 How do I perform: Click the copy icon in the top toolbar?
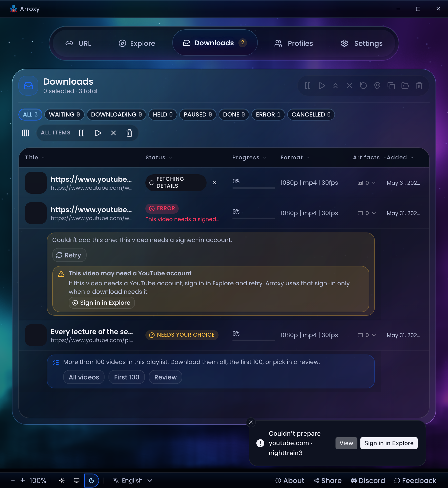(x=391, y=86)
